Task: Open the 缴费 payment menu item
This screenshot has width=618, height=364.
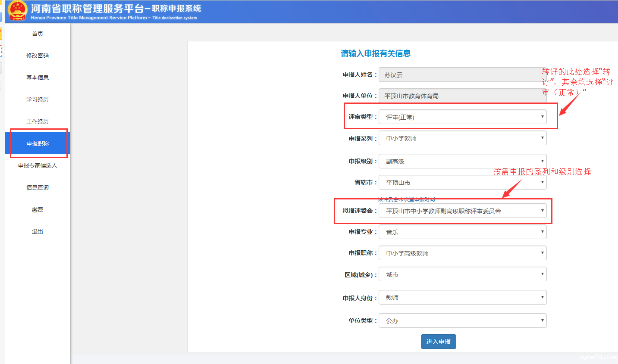Action: 38,210
